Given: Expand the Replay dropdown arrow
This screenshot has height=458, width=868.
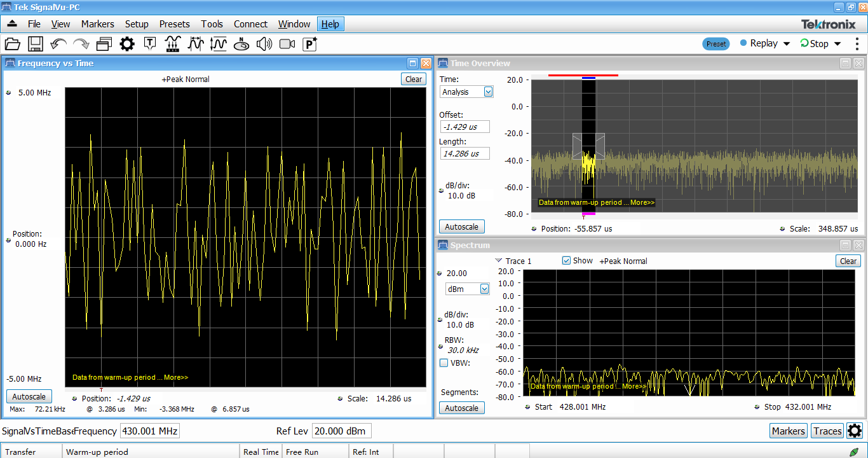Looking at the screenshot, I should pos(786,44).
